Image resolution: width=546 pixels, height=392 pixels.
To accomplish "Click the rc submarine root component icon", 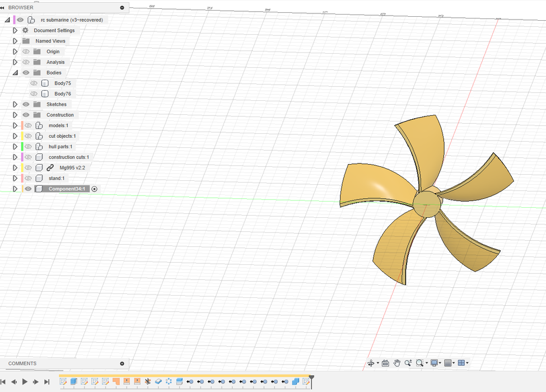I will pos(31,20).
